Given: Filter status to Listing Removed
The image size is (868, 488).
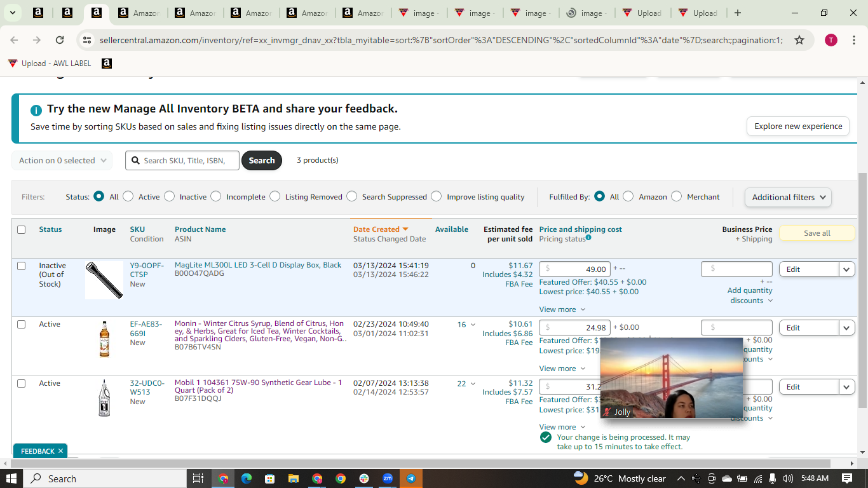Looking at the screenshot, I should click(x=275, y=196).
